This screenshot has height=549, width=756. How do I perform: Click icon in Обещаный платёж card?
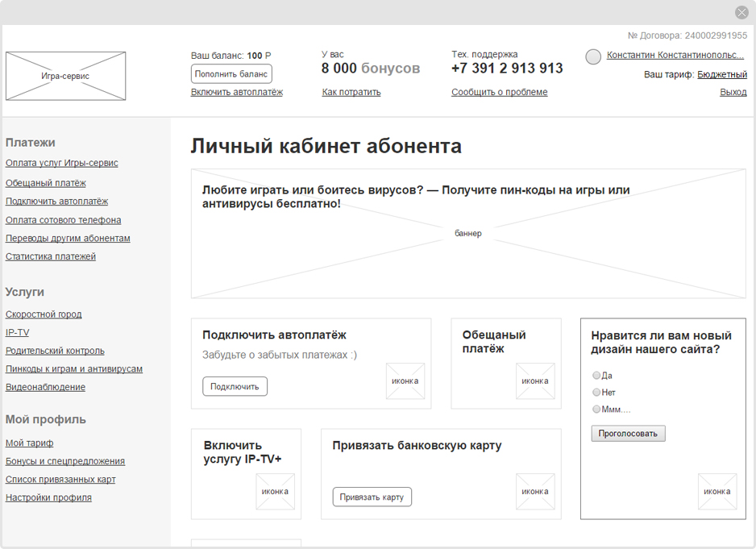535,381
